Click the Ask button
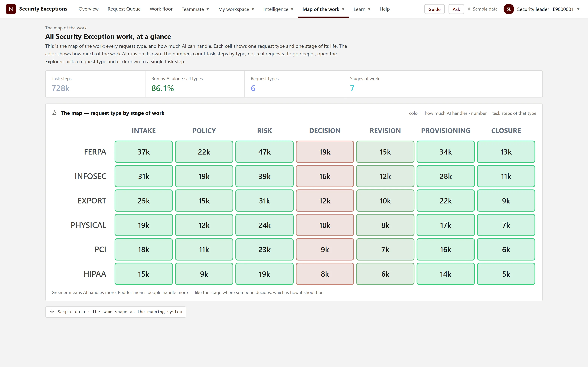Viewport: 588px width, 367px height. point(456,9)
